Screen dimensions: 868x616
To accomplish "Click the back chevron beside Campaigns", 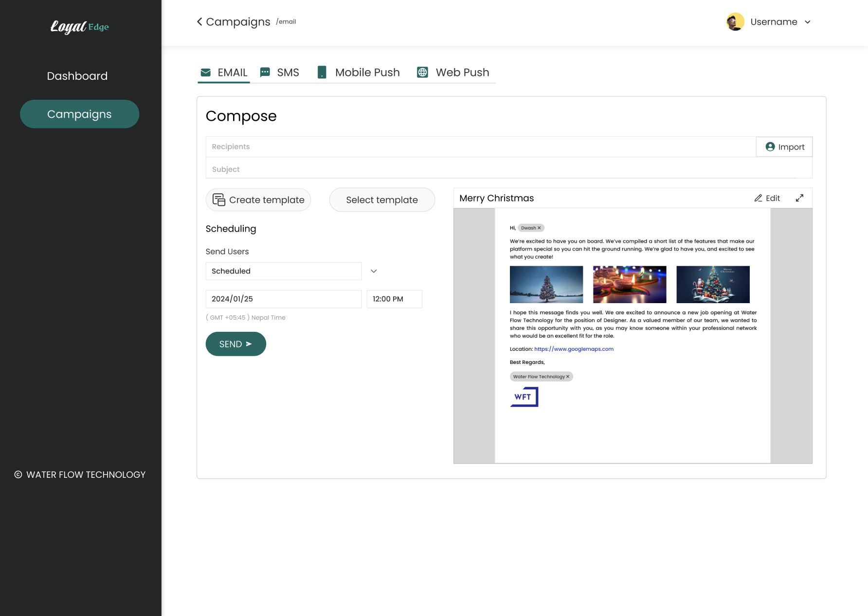I will pos(199,22).
